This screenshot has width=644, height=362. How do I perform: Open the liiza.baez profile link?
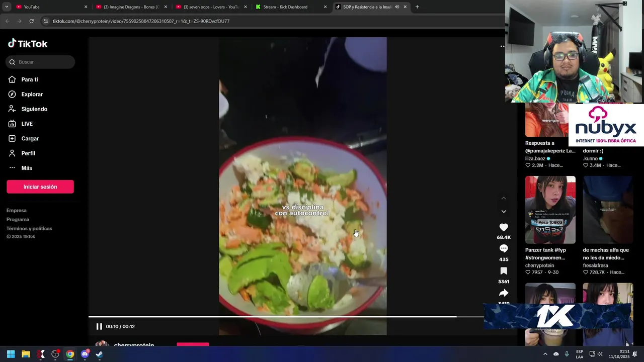(535, 158)
